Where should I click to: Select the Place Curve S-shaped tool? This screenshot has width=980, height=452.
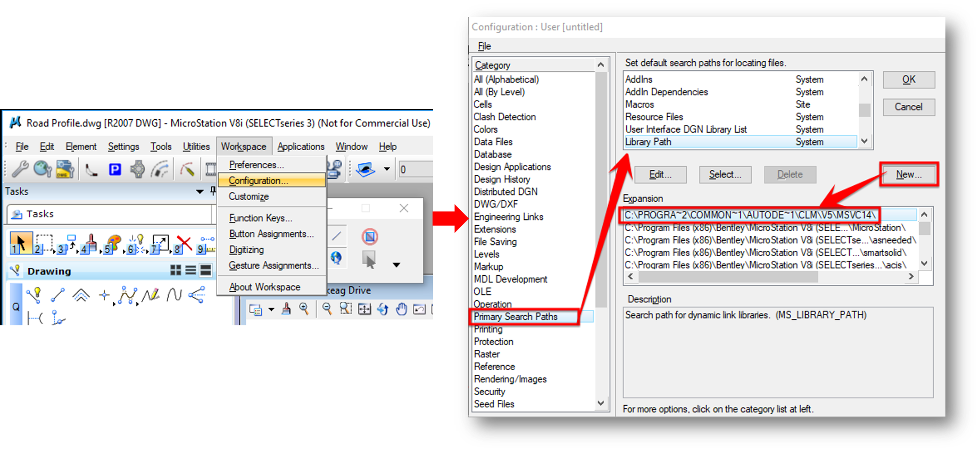point(174,294)
